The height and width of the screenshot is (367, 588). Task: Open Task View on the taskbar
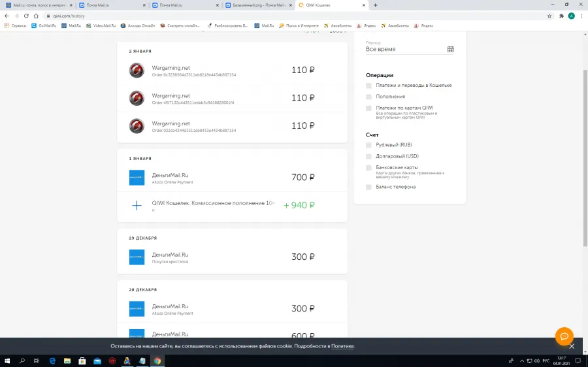point(37,360)
